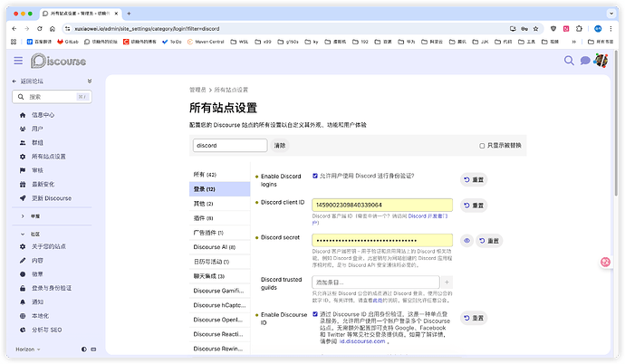This screenshot has height=364, width=625.
Task: Toggle the hamburger sidebar menu
Action: pos(18,61)
